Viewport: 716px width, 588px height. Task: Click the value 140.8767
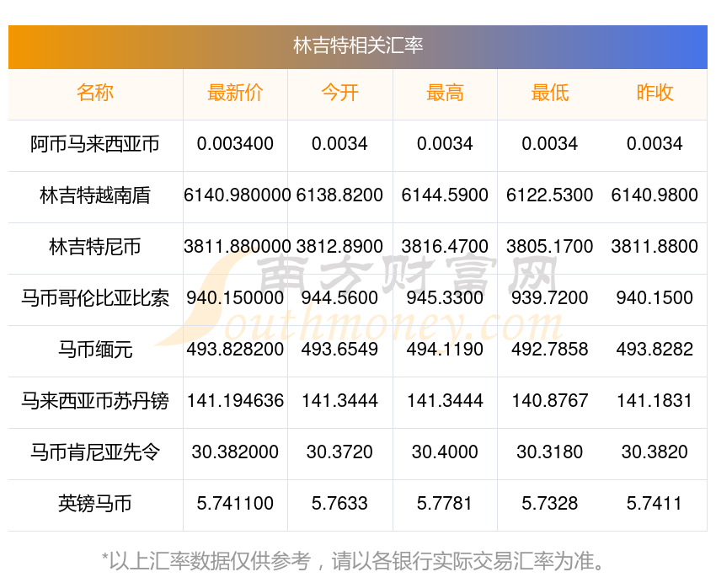(x=550, y=401)
